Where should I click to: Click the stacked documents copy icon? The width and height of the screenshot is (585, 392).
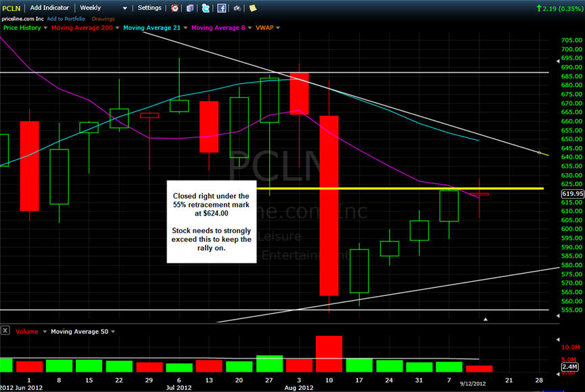(190, 8)
